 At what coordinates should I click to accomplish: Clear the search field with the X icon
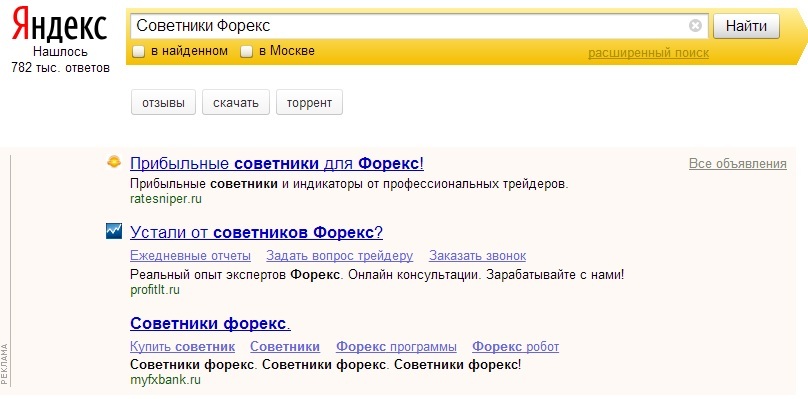(695, 26)
